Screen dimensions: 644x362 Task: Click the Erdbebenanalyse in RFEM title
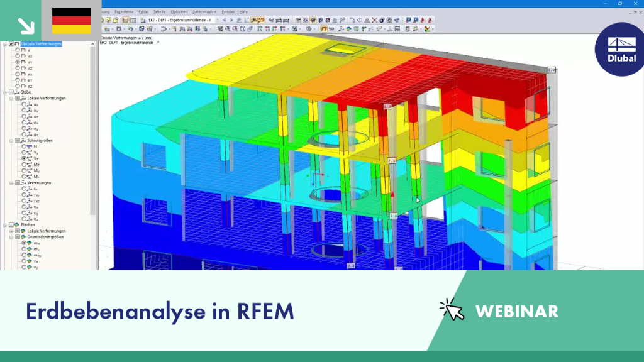[x=160, y=312]
